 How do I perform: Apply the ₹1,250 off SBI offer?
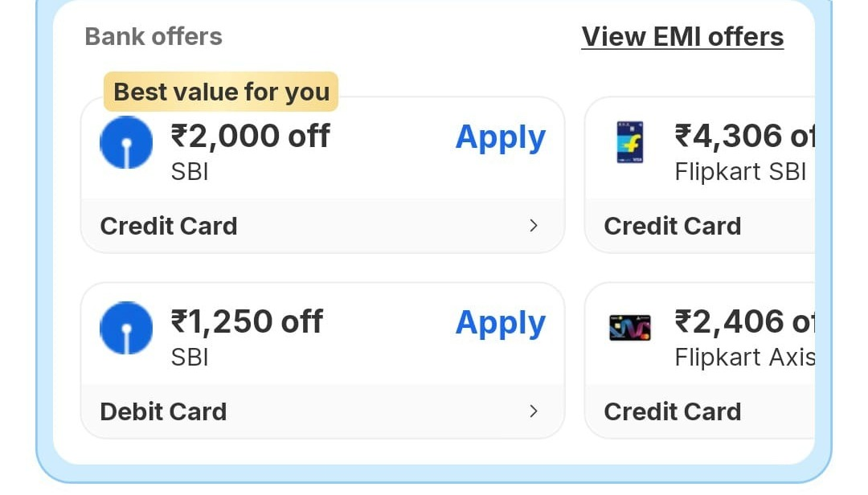click(500, 323)
